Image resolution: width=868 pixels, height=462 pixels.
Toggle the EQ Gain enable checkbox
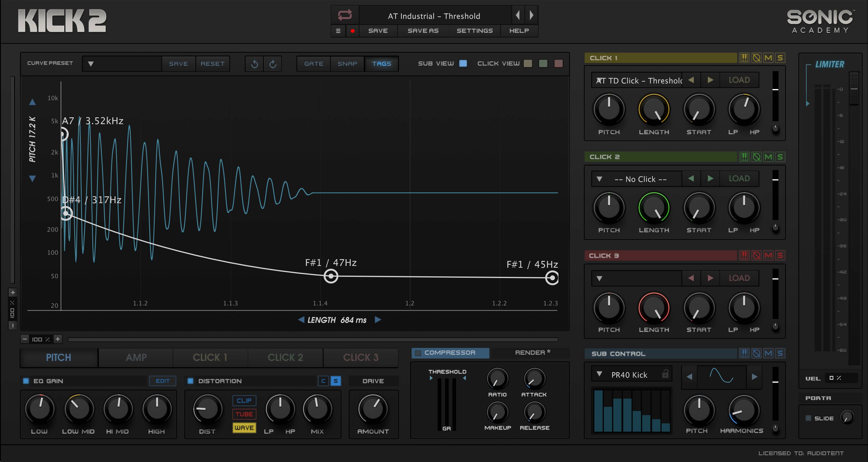coord(26,381)
